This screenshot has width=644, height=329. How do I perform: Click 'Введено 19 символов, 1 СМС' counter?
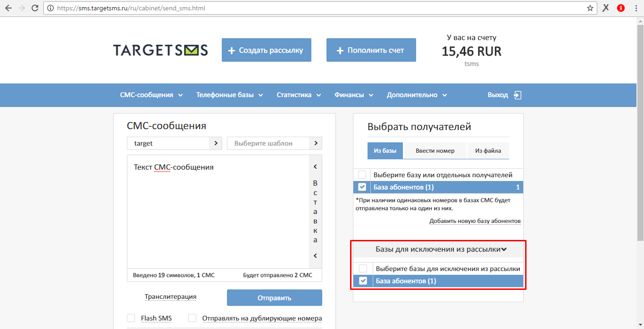pyautogui.click(x=174, y=275)
